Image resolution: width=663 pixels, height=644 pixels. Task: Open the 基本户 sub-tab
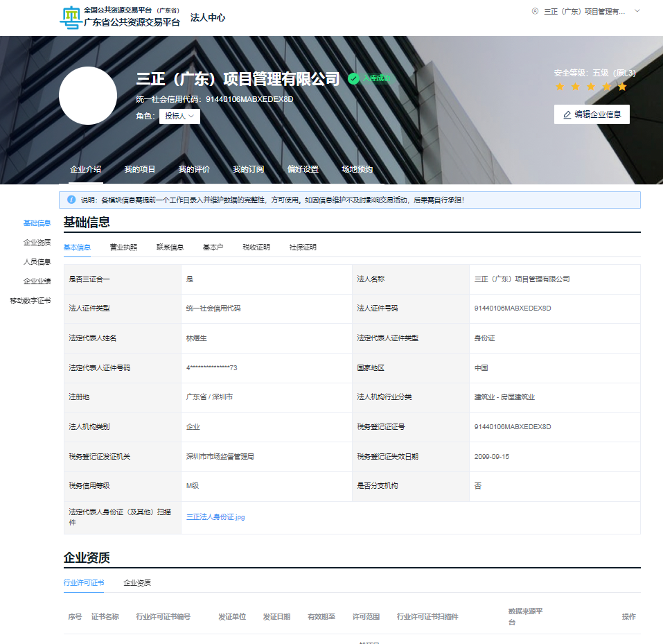[x=213, y=247]
